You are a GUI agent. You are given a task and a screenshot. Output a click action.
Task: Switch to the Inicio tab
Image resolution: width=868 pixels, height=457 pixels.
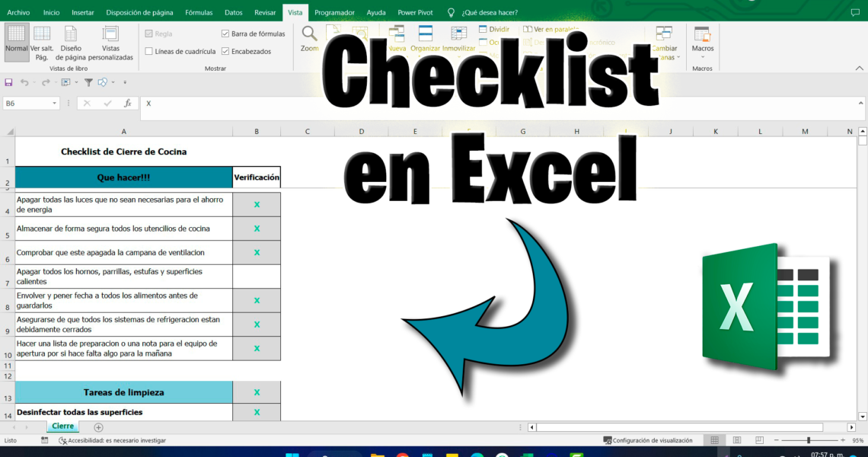point(52,12)
